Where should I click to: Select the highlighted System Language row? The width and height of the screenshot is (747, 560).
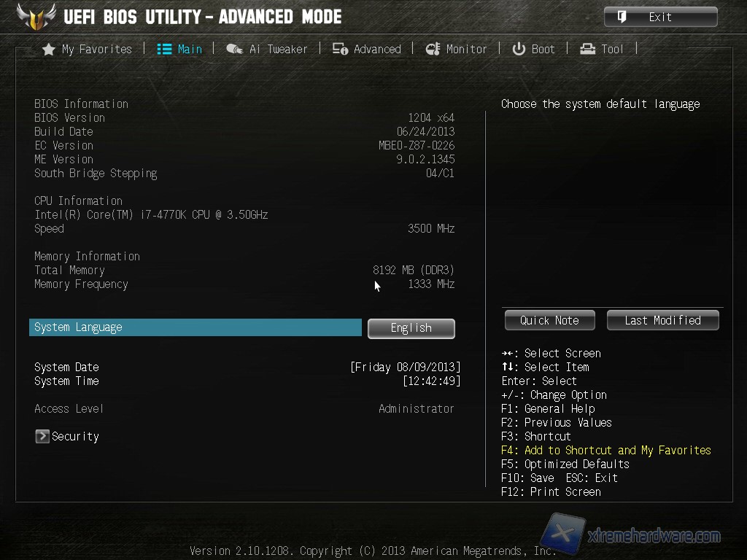[196, 327]
